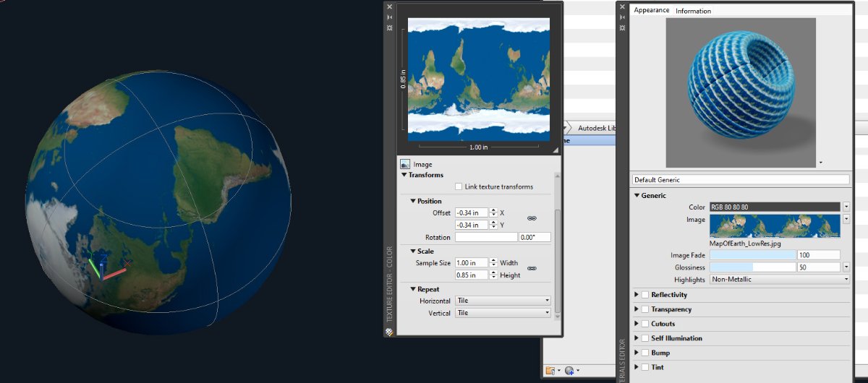Click the Offset X value field

[472, 212]
